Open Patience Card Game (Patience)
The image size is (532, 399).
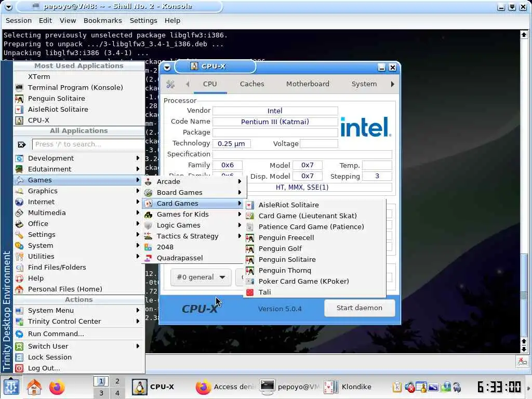[x=315, y=227]
